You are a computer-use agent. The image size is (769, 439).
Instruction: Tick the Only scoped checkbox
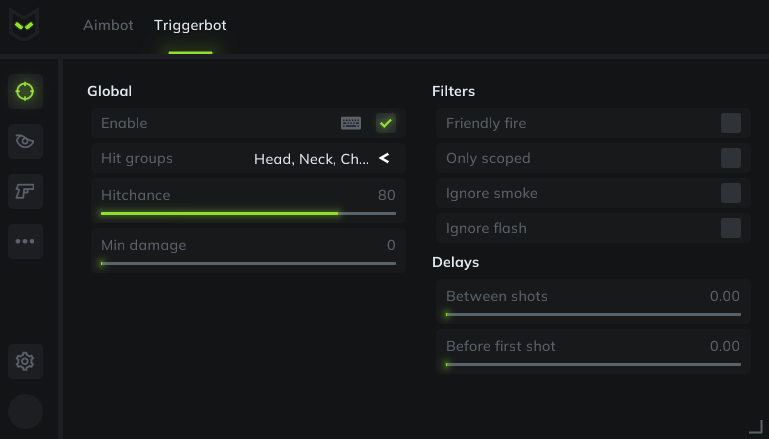tap(731, 158)
